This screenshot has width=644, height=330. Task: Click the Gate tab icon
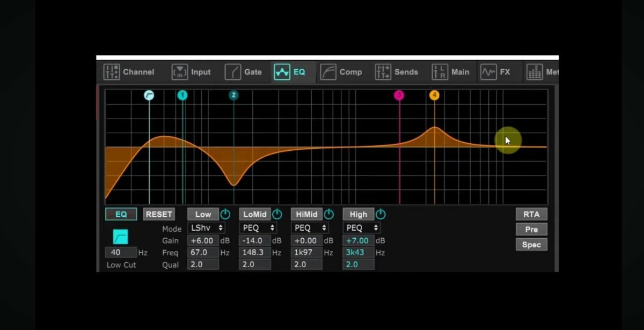[233, 72]
